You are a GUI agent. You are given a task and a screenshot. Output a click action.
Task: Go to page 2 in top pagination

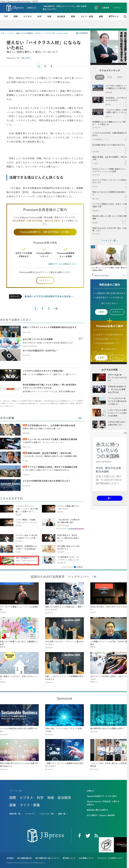click(x=45, y=66)
